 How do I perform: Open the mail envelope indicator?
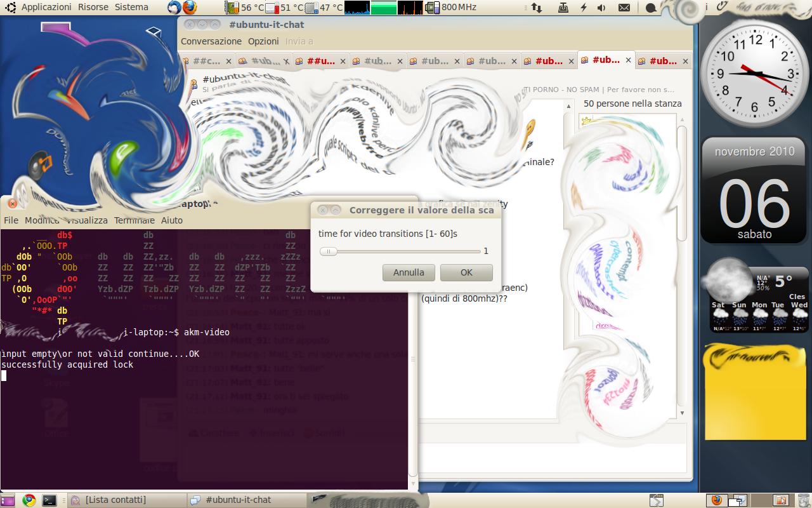coord(624,8)
